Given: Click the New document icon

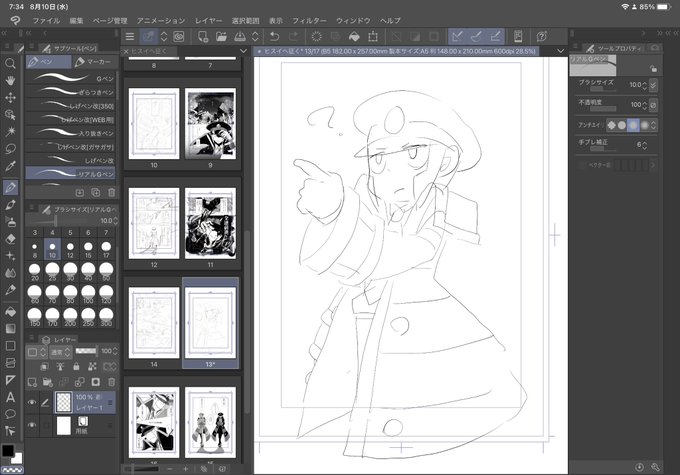Looking at the screenshot, I should click(x=203, y=36).
